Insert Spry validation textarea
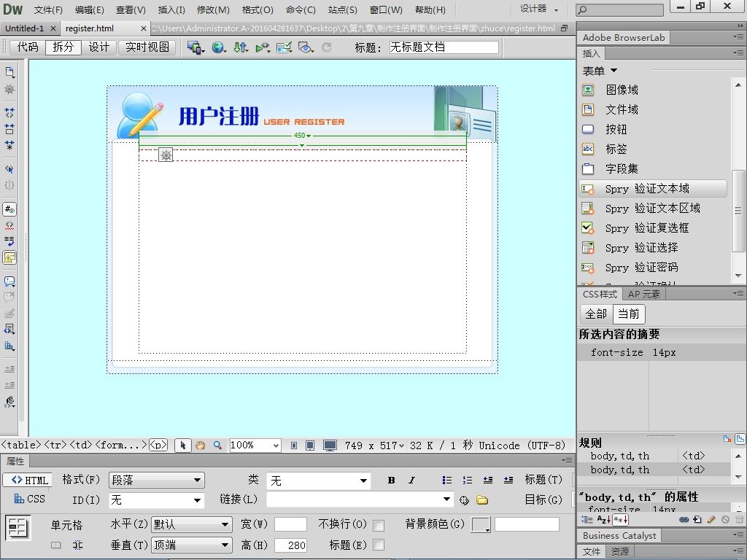Image resolution: width=747 pixels, height=560 pixels. click(x=653, y=208)
